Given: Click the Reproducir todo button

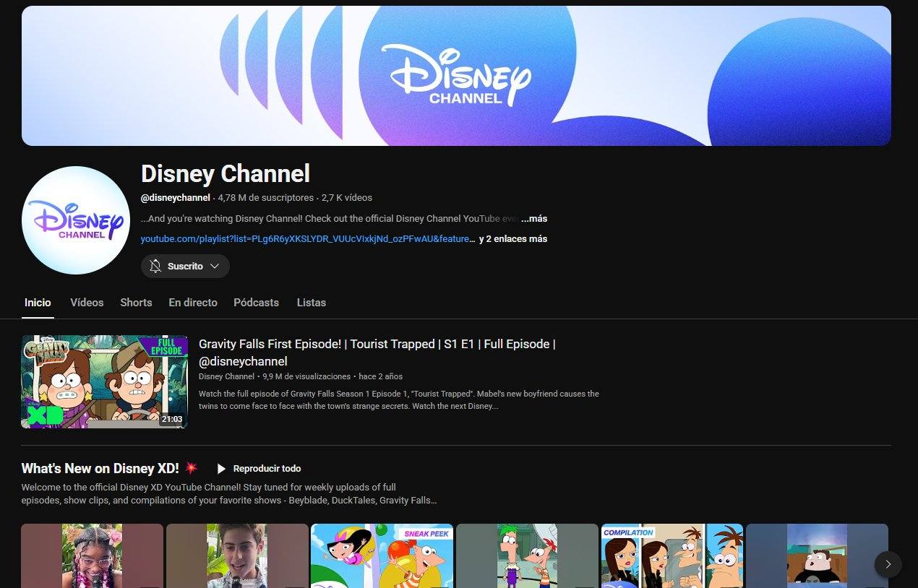Looking at the screenshot, I should pyautogui.click(x=258, y=469).
